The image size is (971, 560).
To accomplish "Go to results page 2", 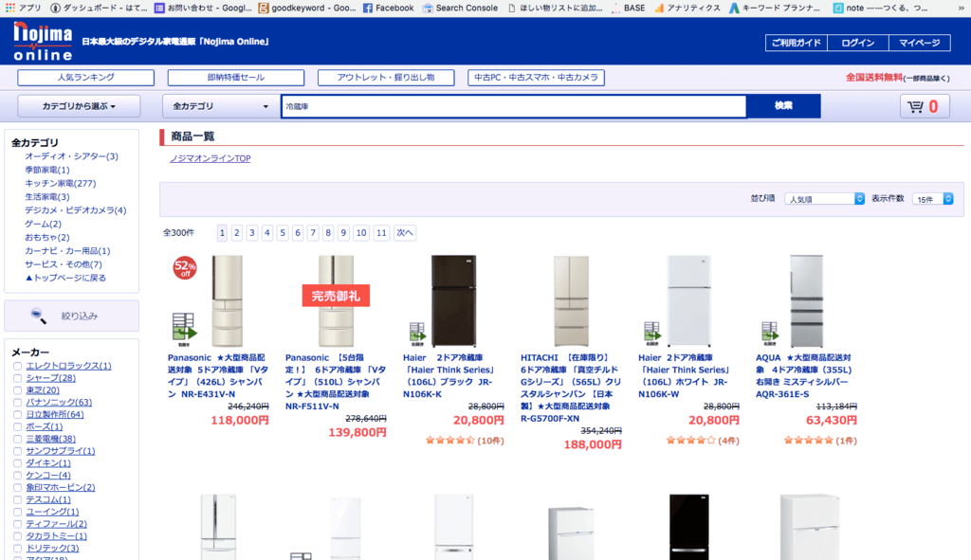I will coord(236,233).
